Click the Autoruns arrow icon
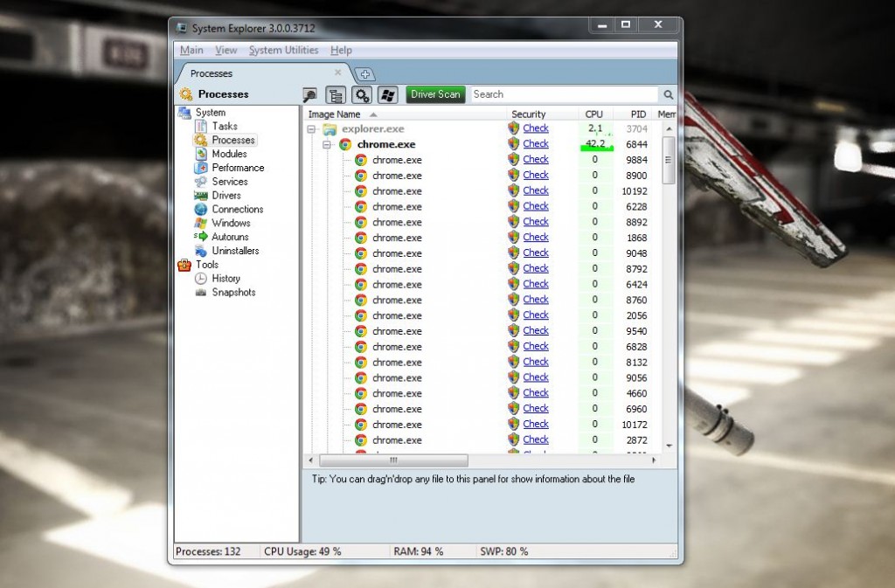 pyautogui.click(x=201, y=236)
